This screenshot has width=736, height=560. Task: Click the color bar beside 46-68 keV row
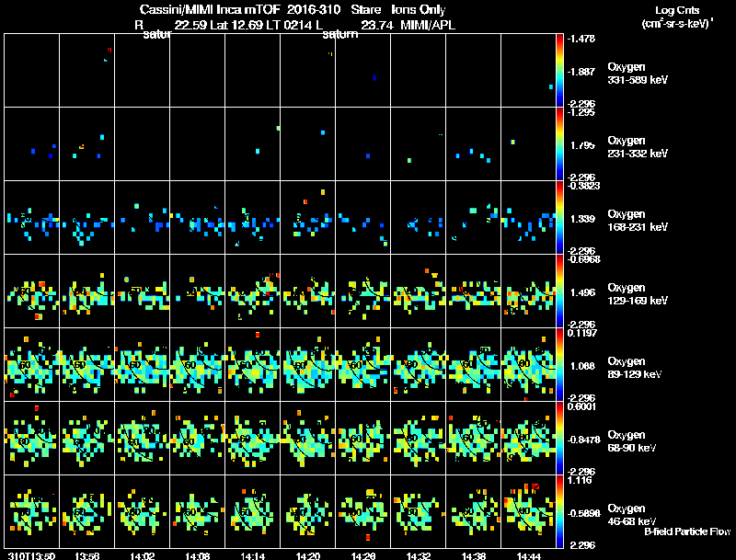[559, 511]
